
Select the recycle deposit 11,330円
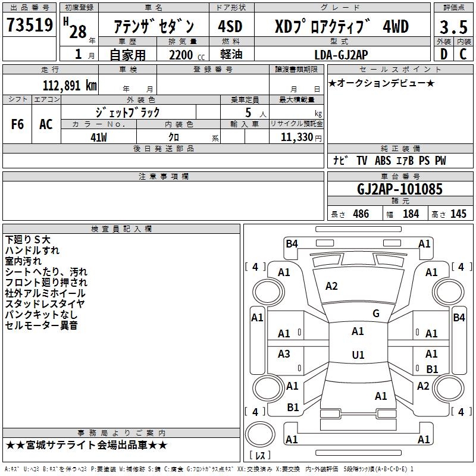pos(301,137)
